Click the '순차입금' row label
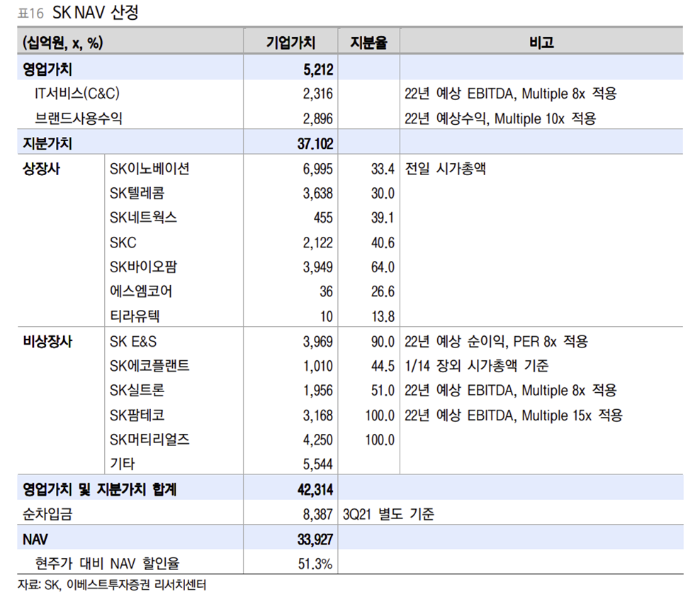Screen dimensions: 700x602 click(47, 514)
